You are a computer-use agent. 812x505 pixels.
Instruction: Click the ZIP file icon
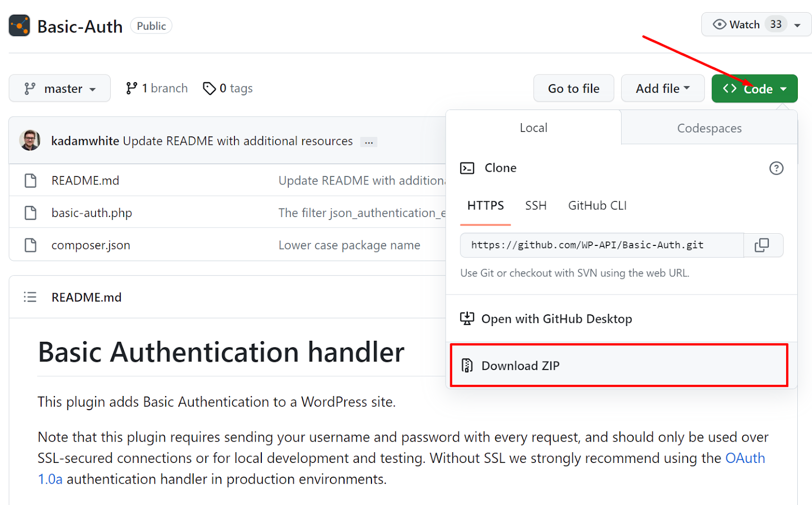click(x=467, y=366)
